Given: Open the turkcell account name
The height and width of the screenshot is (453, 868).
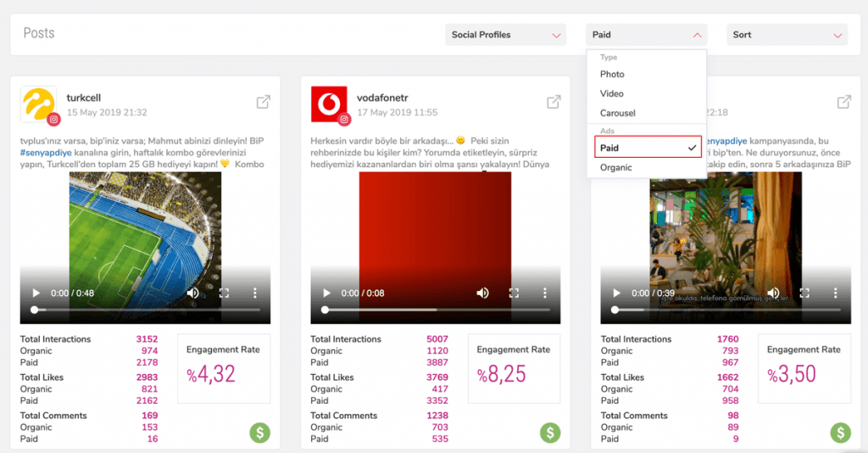Looking at the screenshot, I should tap(84, 98).
